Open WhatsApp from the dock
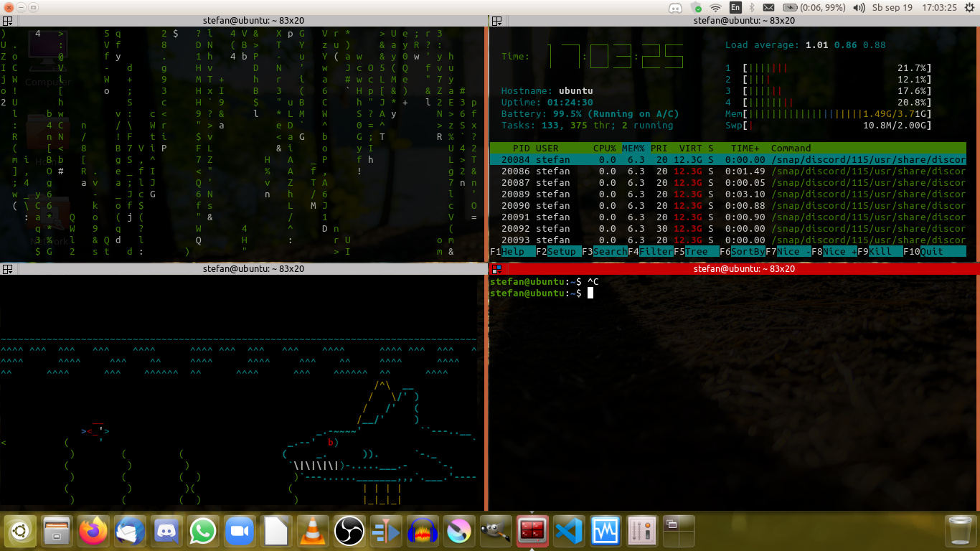Image resolution: width=980 pixels, height=551 pixels. coord(203,532)
